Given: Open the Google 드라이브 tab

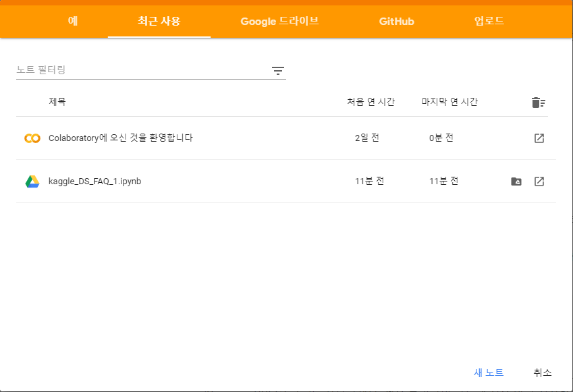Looking at the screenshot, I should click(x=279, y=21).
